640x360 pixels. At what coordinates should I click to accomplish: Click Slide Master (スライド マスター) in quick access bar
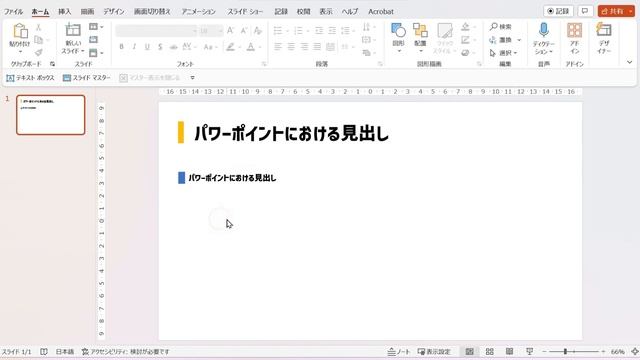[87, 78]
